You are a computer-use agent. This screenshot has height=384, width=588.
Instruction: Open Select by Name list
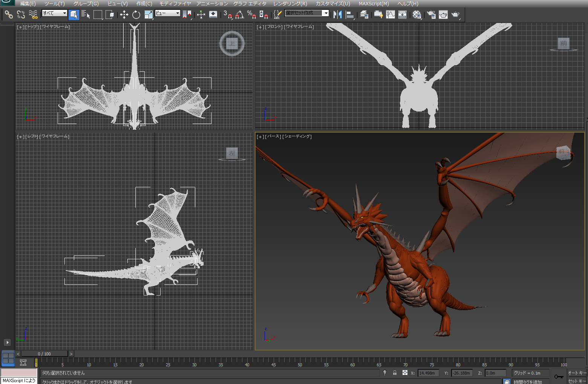86,15
